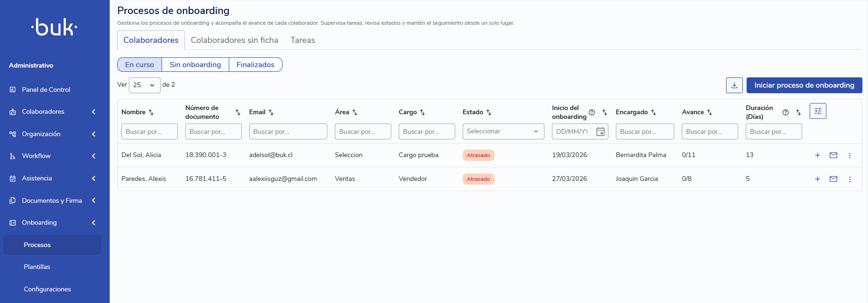The height and width of the screenshot is (303, 868).
Task: Switch to Colaboradores sin ficha tab
Action: click(x=234, y=40)
